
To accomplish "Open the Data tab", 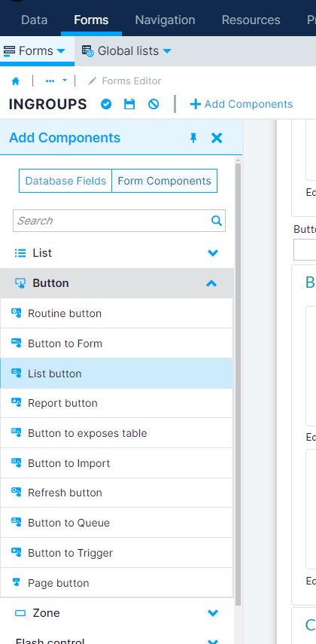I will 35,20.
